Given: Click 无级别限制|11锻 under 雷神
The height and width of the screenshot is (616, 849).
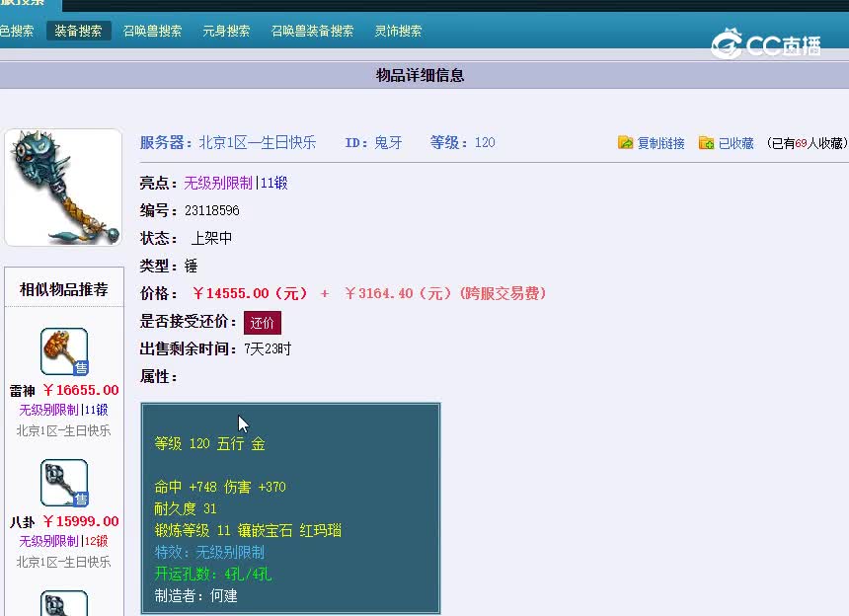Looking at the screenshot, I should (x=63, y=410).
